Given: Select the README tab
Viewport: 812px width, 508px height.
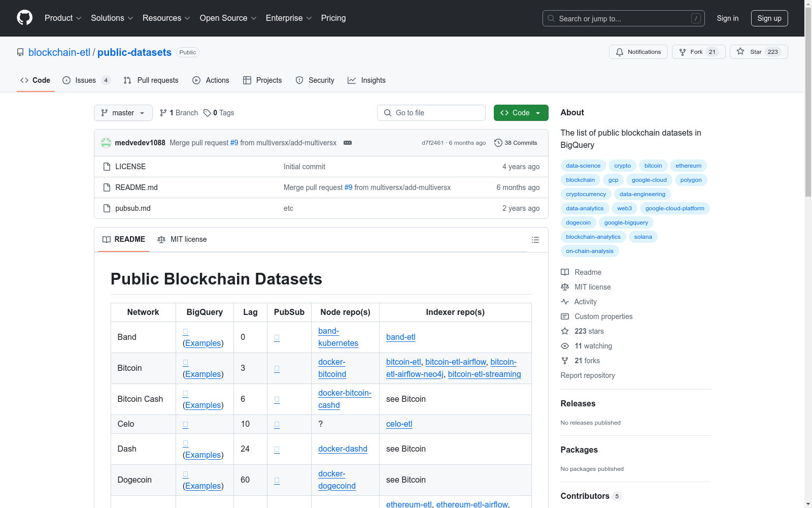Looking at the screenshot, I should tap(124, 239).
